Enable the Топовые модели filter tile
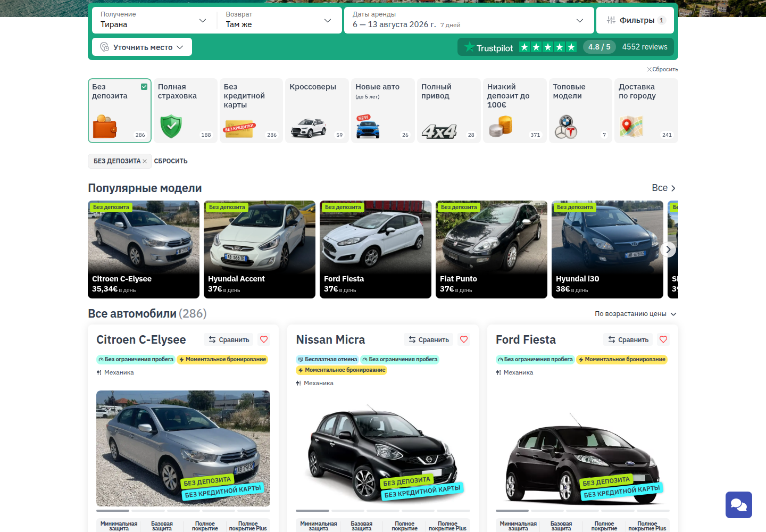This screenshot has height=532, width=766. (x=580, y=111)
